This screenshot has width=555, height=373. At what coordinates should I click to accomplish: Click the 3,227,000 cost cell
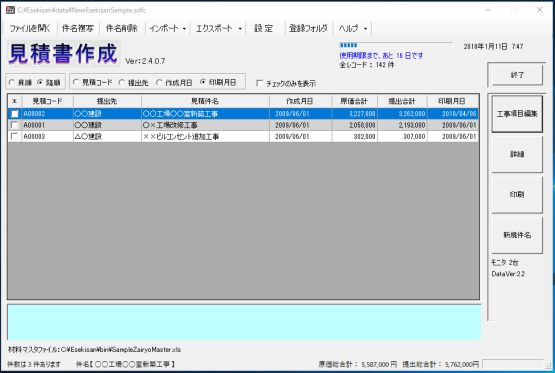tap(354, 114)
